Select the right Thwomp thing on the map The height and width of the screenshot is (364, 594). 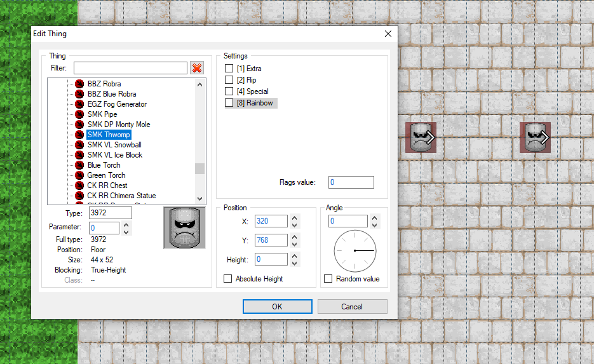535,137
